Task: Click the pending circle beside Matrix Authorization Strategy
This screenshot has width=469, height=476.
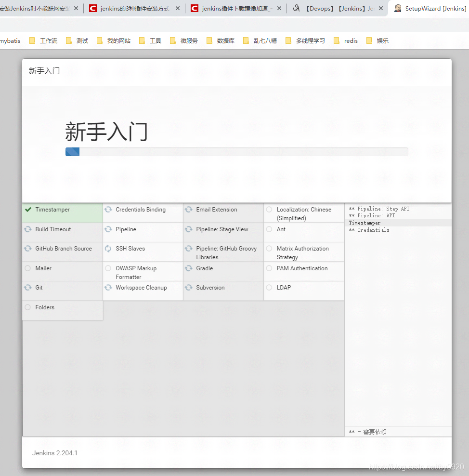Action: (x=269, y=249)
